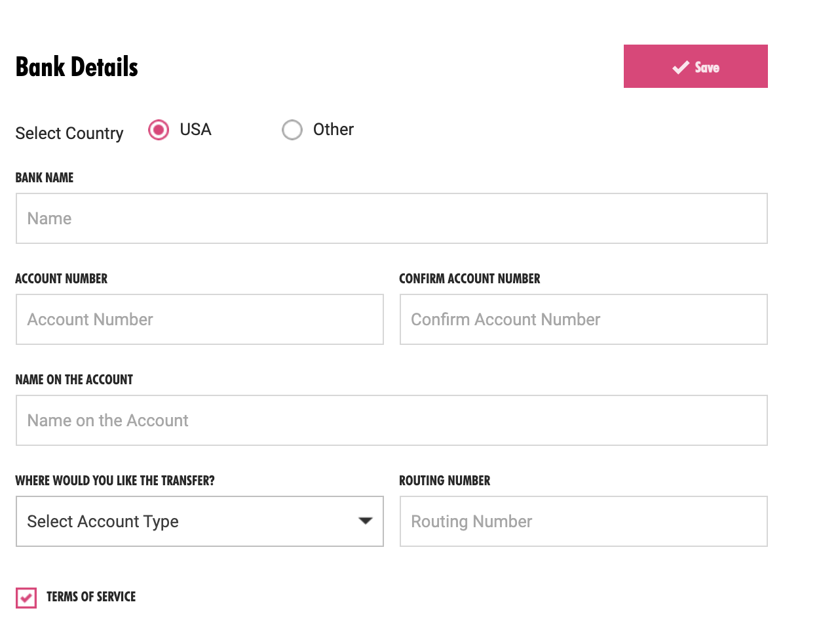Click the Bank Details heading

(x=77, y=67)
